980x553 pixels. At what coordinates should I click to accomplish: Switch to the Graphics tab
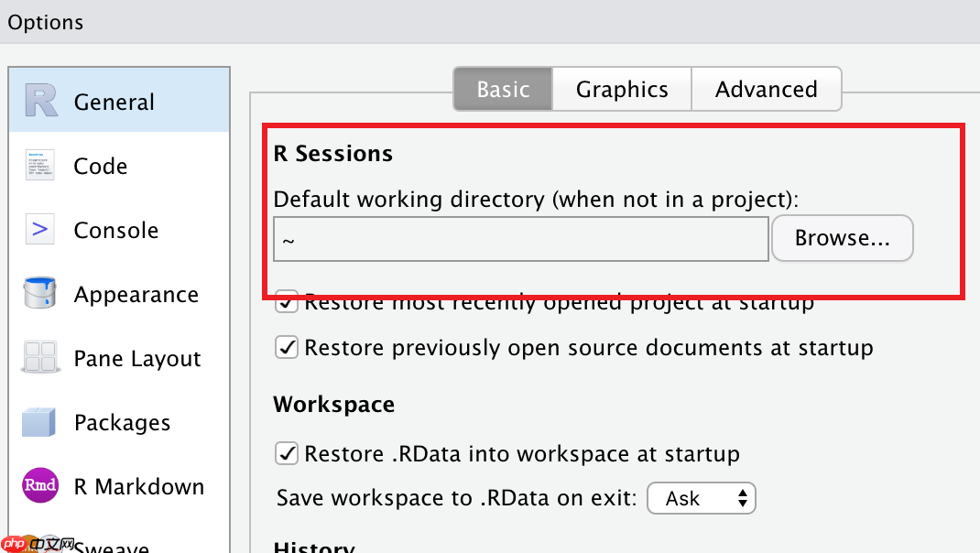622,90
